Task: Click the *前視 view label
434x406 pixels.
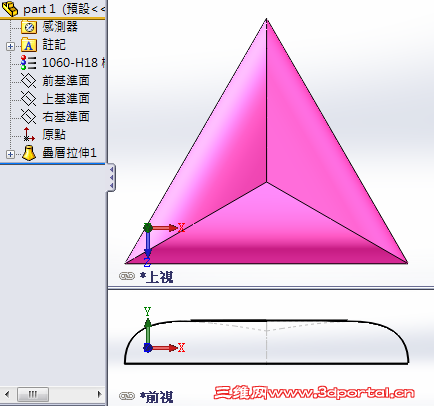Action: pyautogui.click(x=156, y=397)
